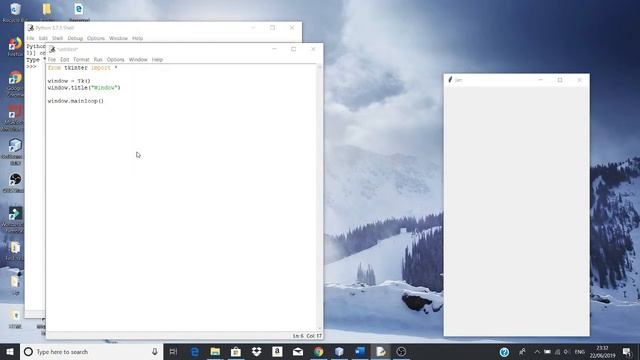Open the Debug menu in Python Shell

pos(75,38)
